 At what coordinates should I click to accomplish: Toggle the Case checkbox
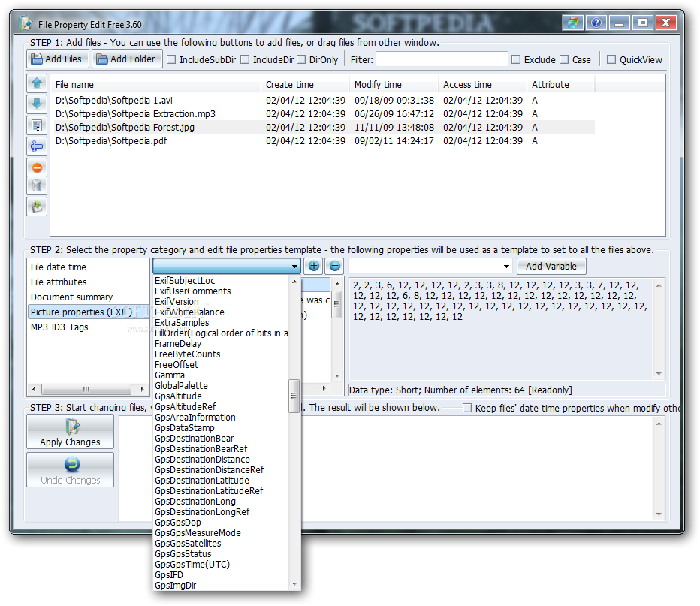564,59
